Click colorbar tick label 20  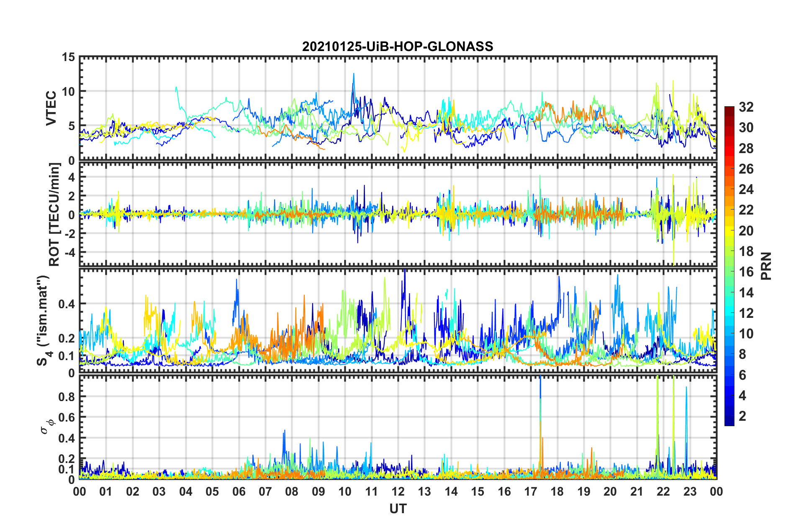[746, 231]
